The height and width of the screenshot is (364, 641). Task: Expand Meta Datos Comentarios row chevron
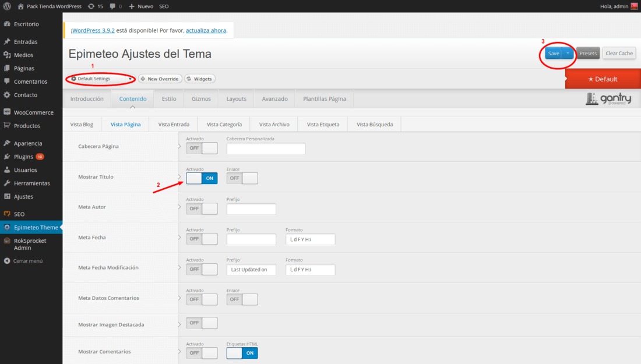click(179, 298)
